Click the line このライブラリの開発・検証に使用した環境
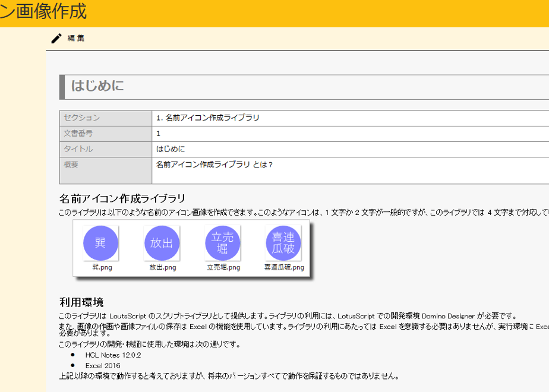The image size is (549, 392). click(150, 344)
